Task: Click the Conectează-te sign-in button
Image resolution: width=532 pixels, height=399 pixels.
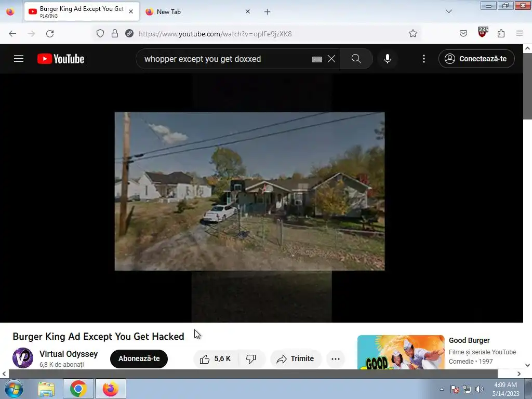Action: (x=476, y=59)
